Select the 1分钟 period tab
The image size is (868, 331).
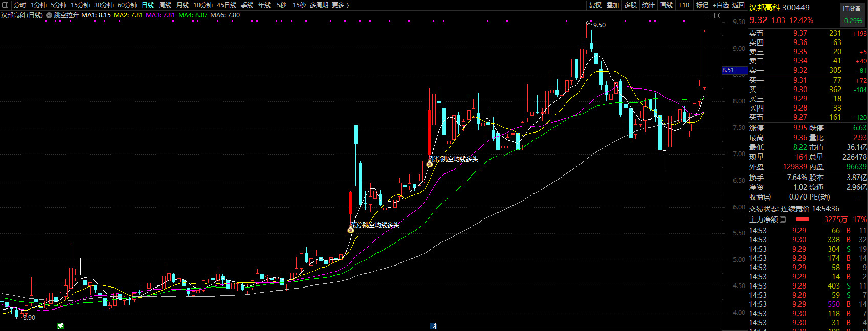click(x=38, y=5)
